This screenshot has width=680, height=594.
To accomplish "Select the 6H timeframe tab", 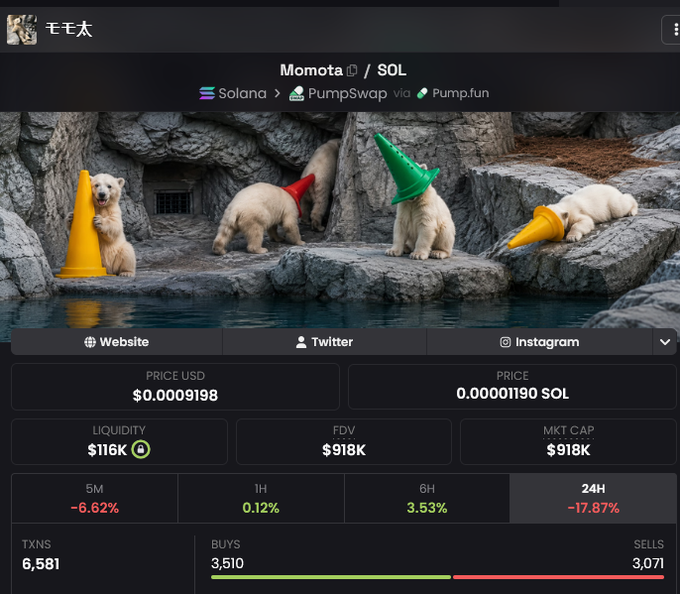I will [x=427, y=498].
